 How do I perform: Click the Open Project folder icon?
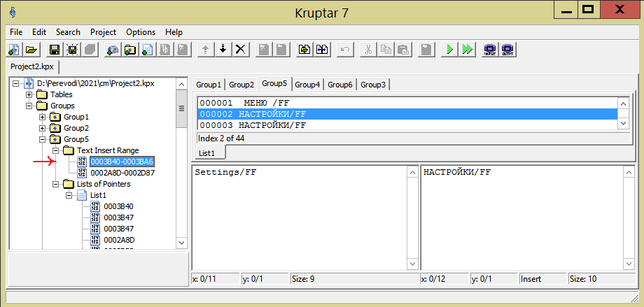tap(30, 50)
